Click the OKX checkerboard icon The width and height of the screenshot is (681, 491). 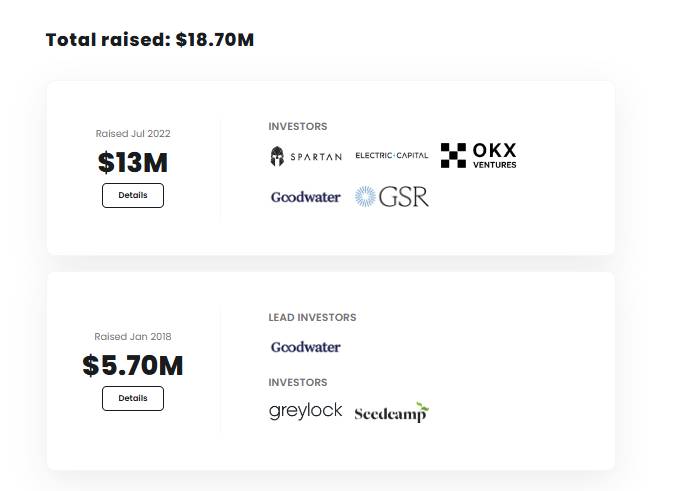[x=453, y=155]
